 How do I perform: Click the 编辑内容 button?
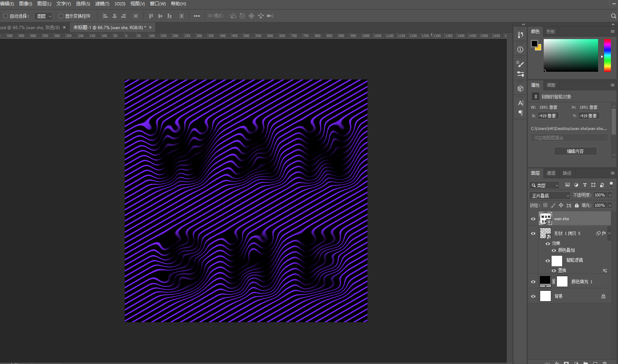pyautogui.click(x=575, y=151)
